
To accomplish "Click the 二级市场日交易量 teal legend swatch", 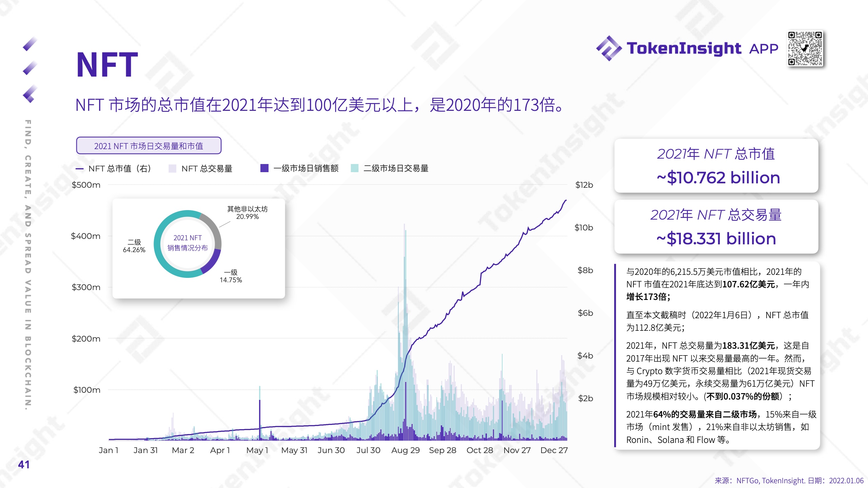I will coord(355,168).
